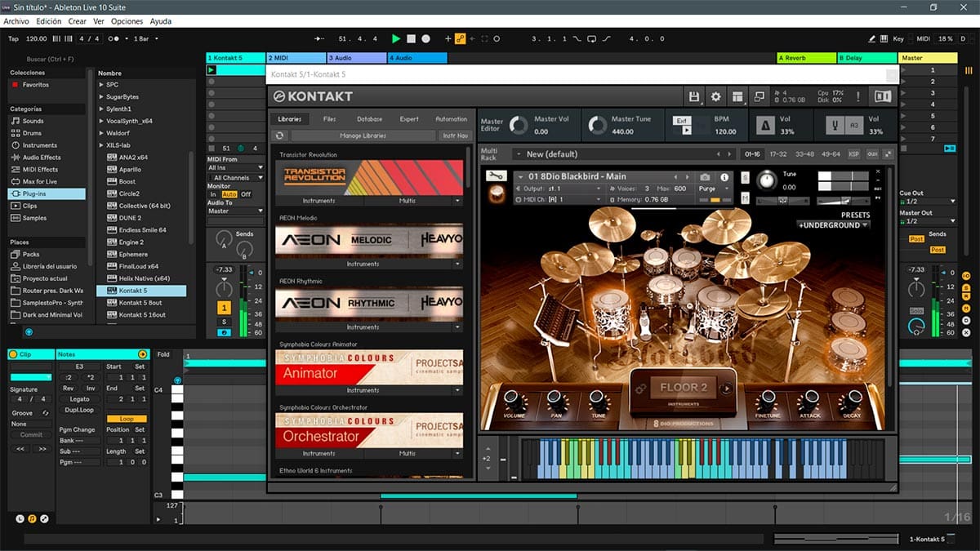Click the Ableton draw mode pencil icon
Screen dimensions: 980x551
click(x=871, y=38)
